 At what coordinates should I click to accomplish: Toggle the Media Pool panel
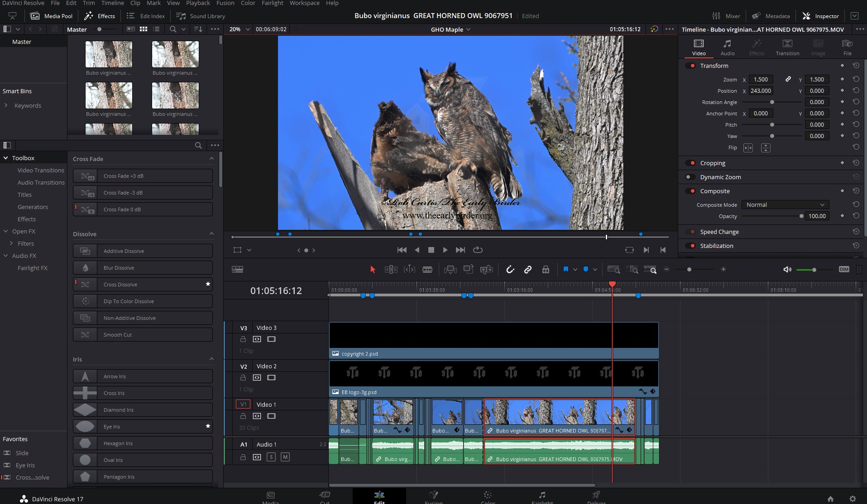51,16
